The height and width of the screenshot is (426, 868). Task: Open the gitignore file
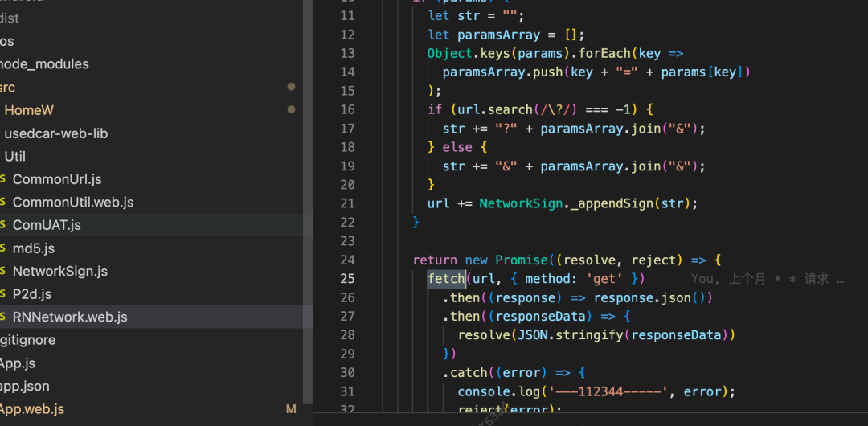click(27, 339)
